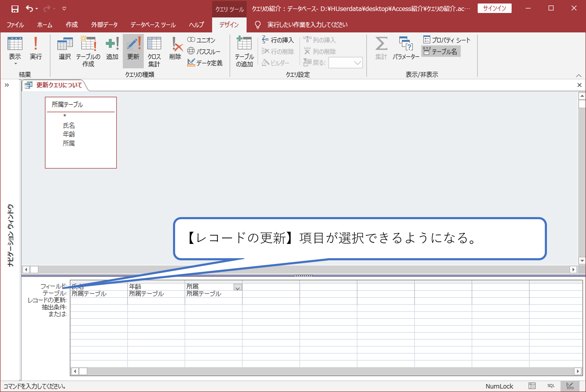Click 列の削除 delete columns
Image resolution: width=586 pixels, height=392 pixels.
[320, 52]
